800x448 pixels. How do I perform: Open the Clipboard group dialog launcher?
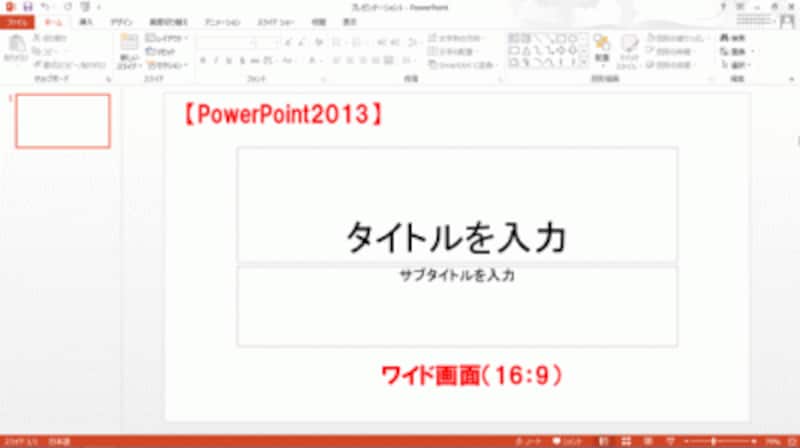click(x=108, y=79)
